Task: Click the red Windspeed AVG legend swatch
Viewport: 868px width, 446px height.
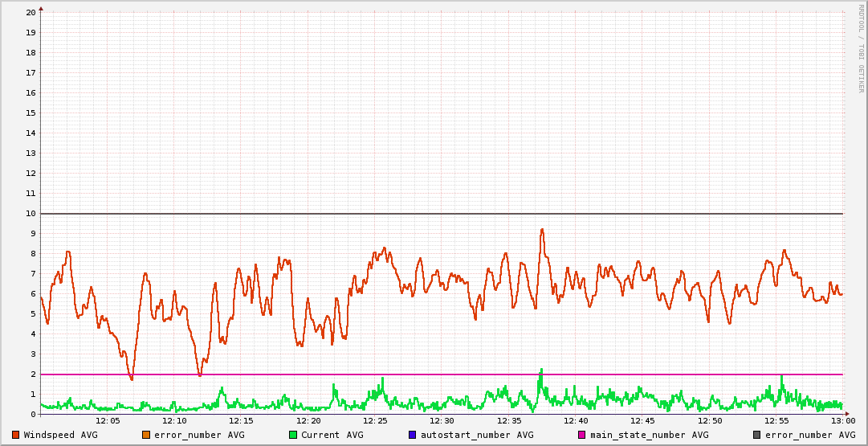Action: point(16,435)
